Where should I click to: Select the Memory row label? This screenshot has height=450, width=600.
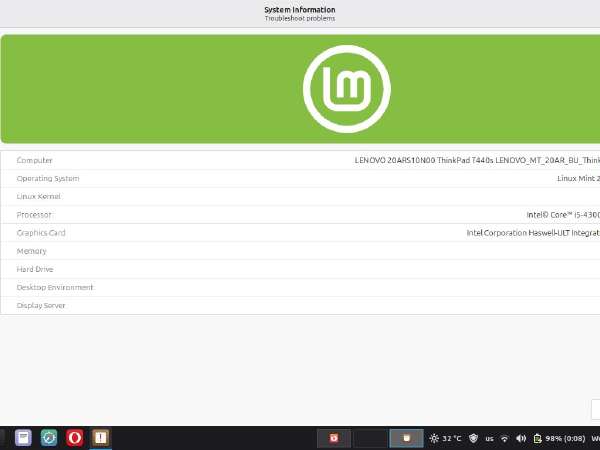click(x=31, y=251)
